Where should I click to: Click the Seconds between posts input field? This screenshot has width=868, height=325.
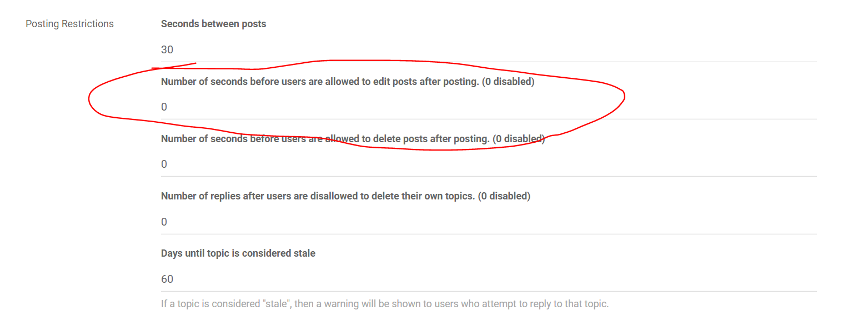[x=389, y=49]
